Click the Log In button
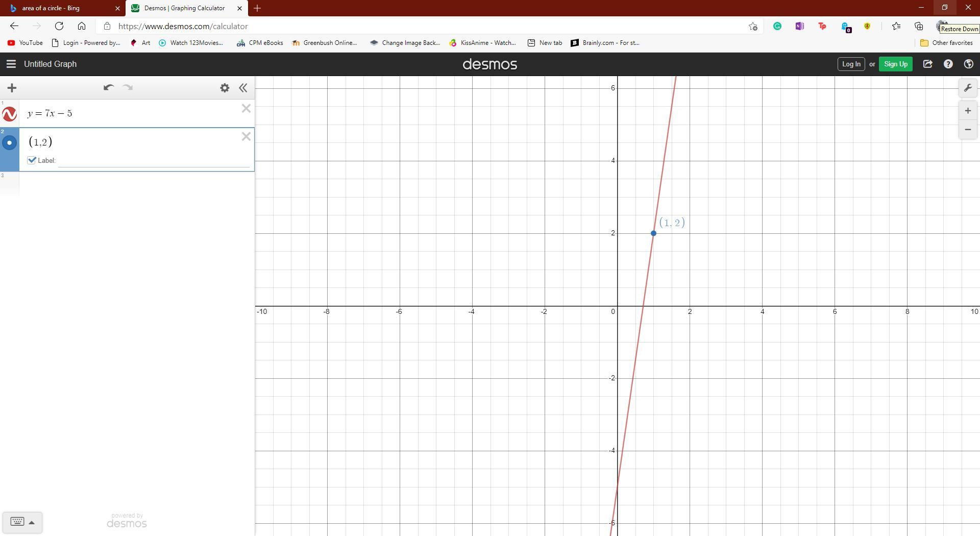Viewport: 980px width, 536px height. coord(851,64)
